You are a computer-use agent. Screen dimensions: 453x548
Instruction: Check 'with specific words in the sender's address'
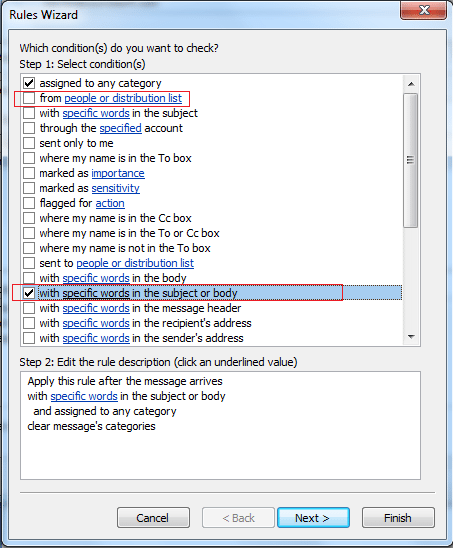coord(29,338)
